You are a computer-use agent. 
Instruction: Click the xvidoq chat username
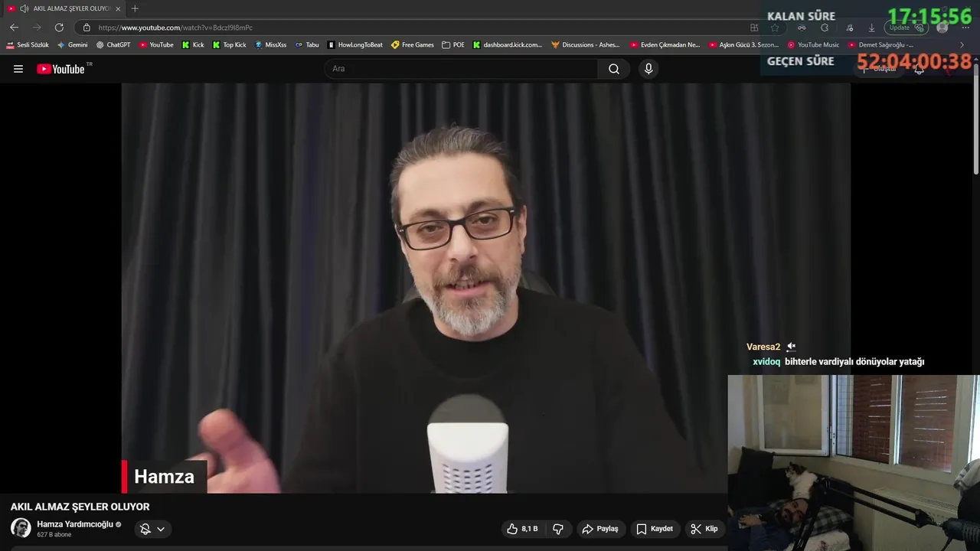pos(766,362)
